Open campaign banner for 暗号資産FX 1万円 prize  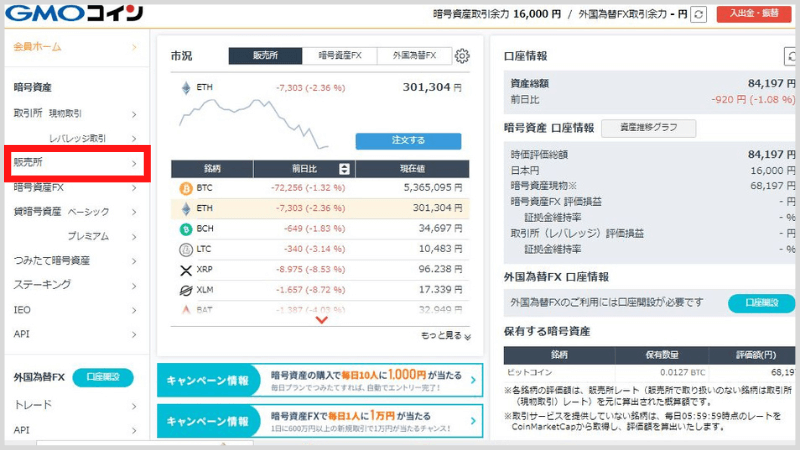[320, 421]
